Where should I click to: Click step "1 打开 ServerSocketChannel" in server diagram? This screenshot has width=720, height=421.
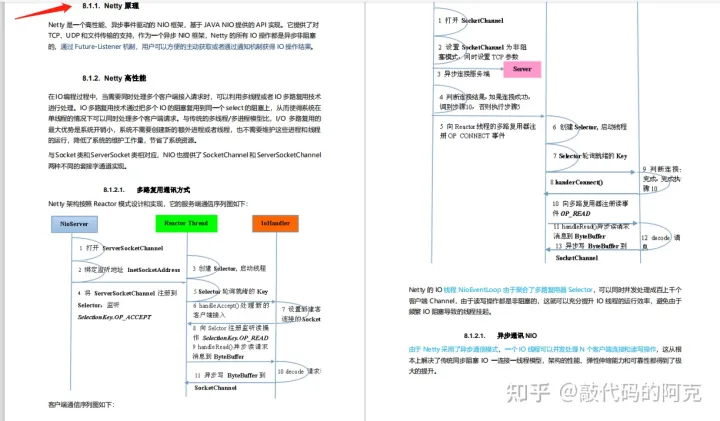pos(121,248)
